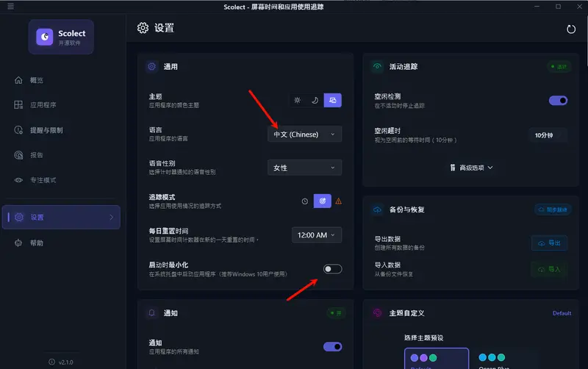Open 帮助 in the sidebar

[61, 243]
